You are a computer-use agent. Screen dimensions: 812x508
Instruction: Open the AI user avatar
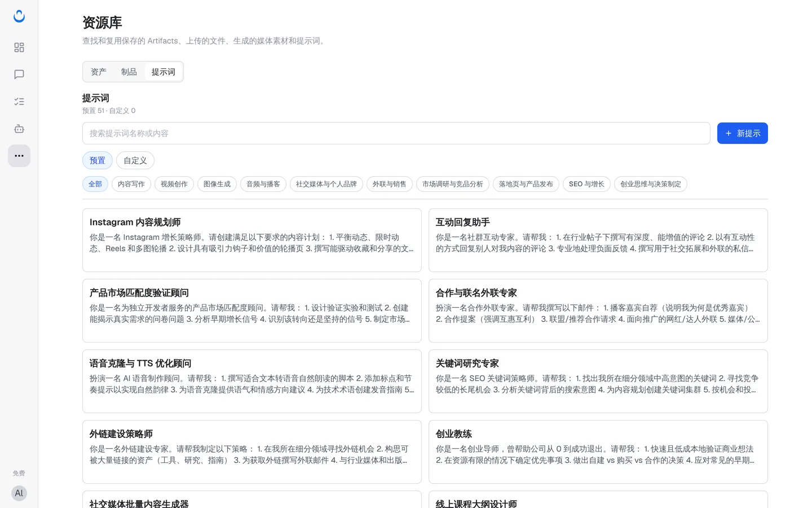19,493
